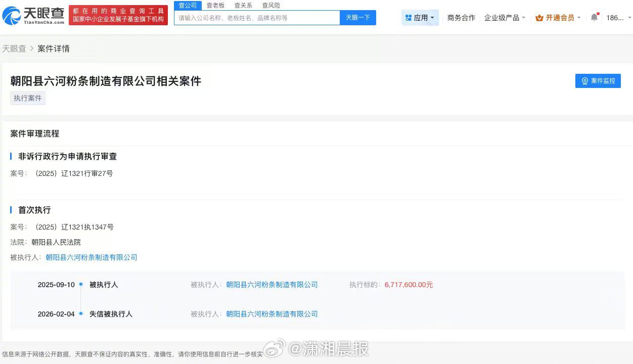The image size is (633, 364).
Task: Open the notification bell
Action: [x=594, y=18]
